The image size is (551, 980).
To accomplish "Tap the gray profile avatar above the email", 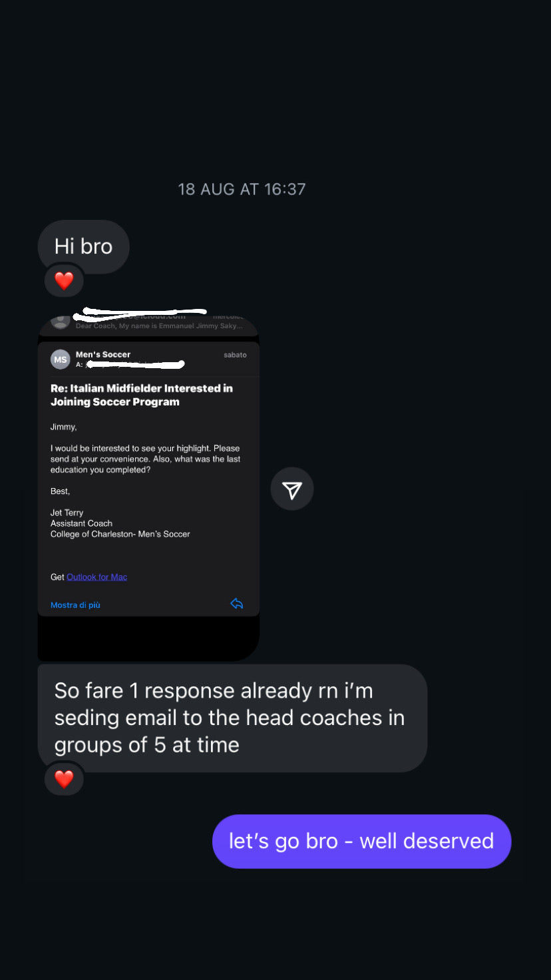I will (61, 321).
